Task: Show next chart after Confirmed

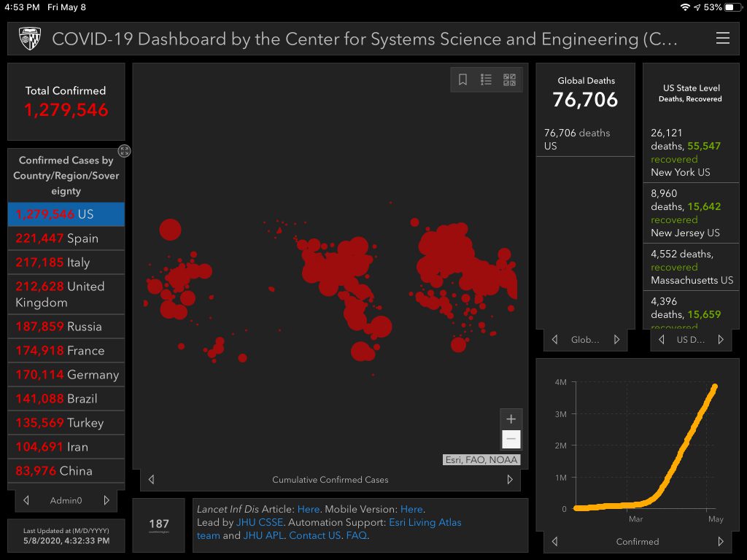Action: (x=721, y=542)
